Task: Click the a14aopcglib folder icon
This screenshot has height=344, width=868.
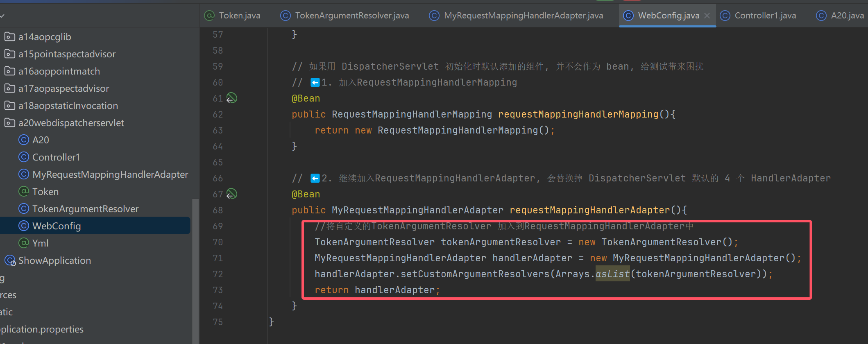Action: click(x=10, y=37)
